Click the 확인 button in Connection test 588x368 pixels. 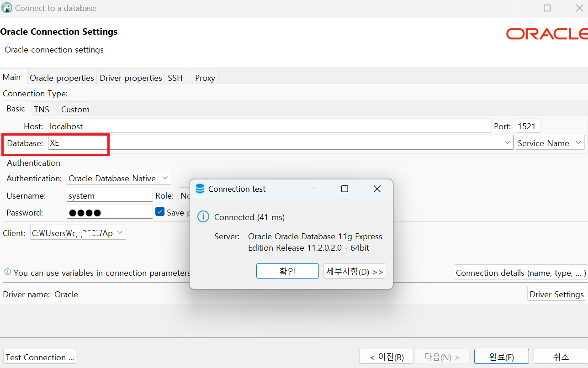(x=287, y=271)
